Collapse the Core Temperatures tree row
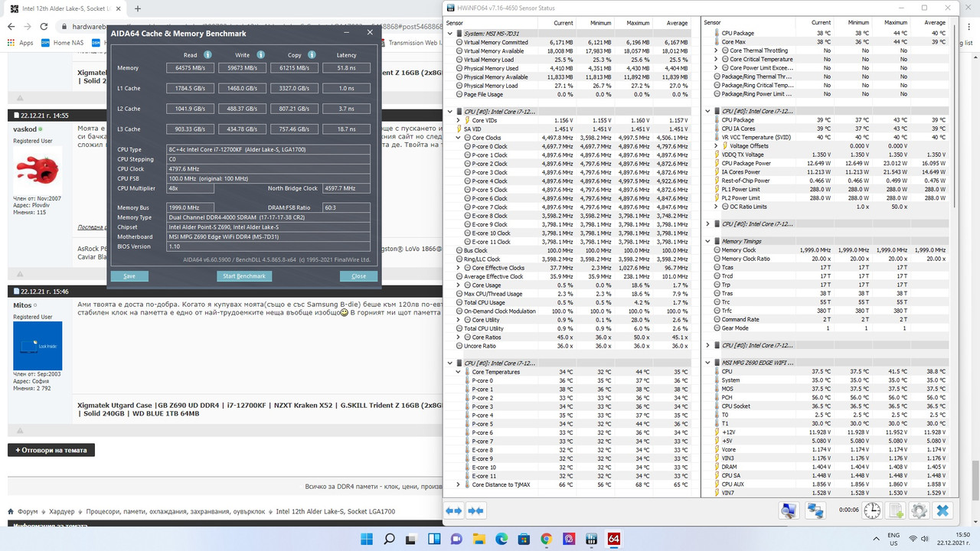 pyautogui.click(x=458, y=372)
